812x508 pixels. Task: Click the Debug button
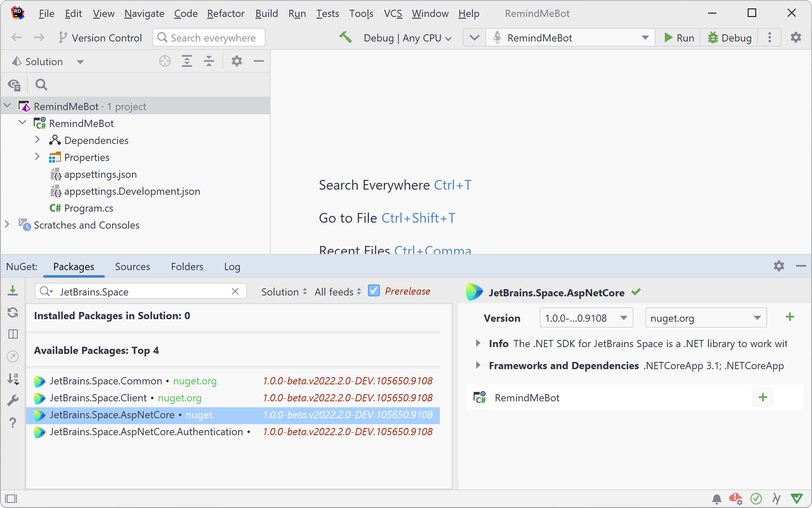pos(730,38)
